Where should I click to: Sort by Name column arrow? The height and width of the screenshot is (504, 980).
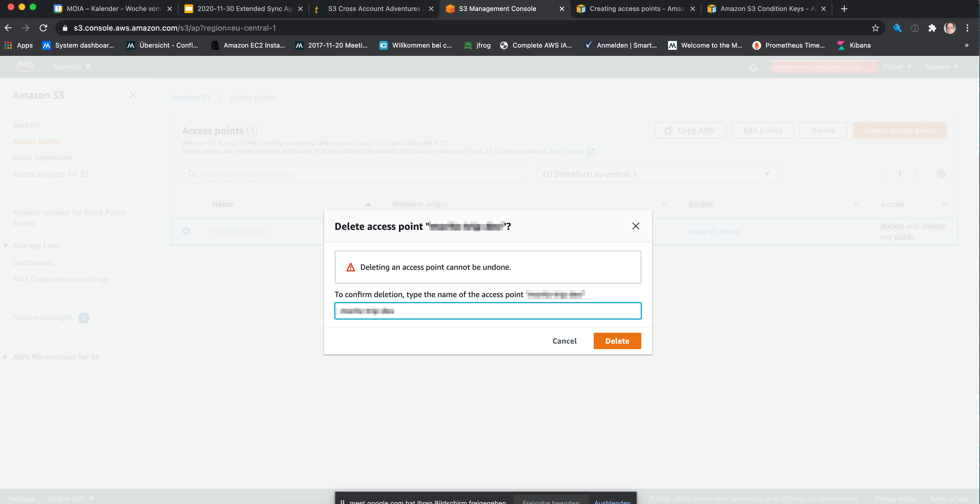[x=368, y=204]
